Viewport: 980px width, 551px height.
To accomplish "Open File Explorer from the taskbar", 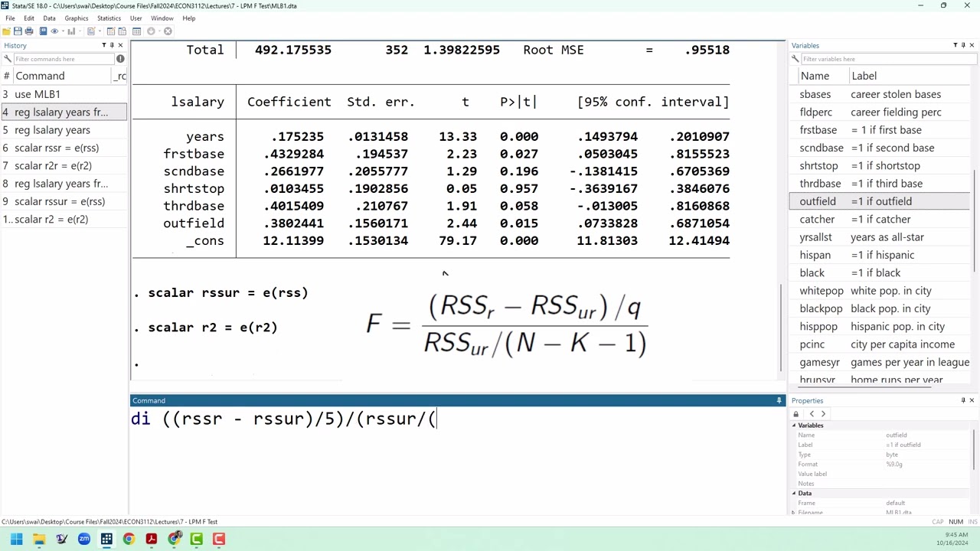I will pyautogui.click(x=39, y=539).
